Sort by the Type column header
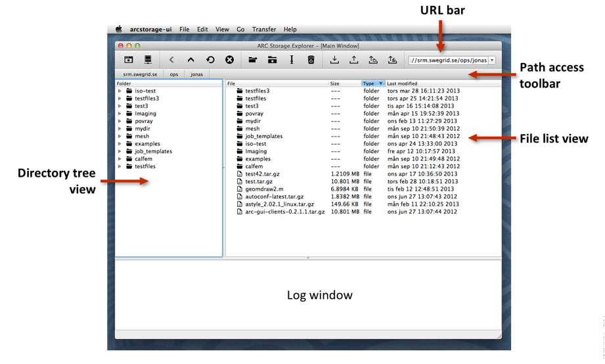This screenshot has height=364, width=605. pyautogui.click(x=373, y=83)
